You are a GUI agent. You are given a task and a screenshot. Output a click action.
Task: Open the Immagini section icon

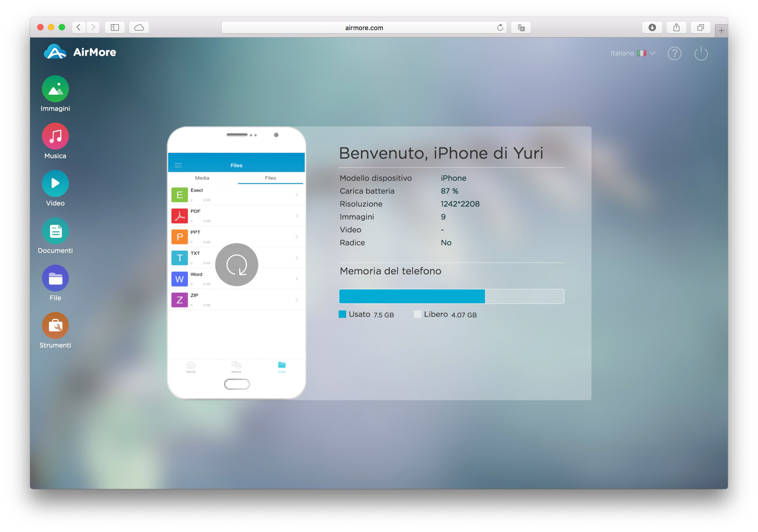pos(55,89)
